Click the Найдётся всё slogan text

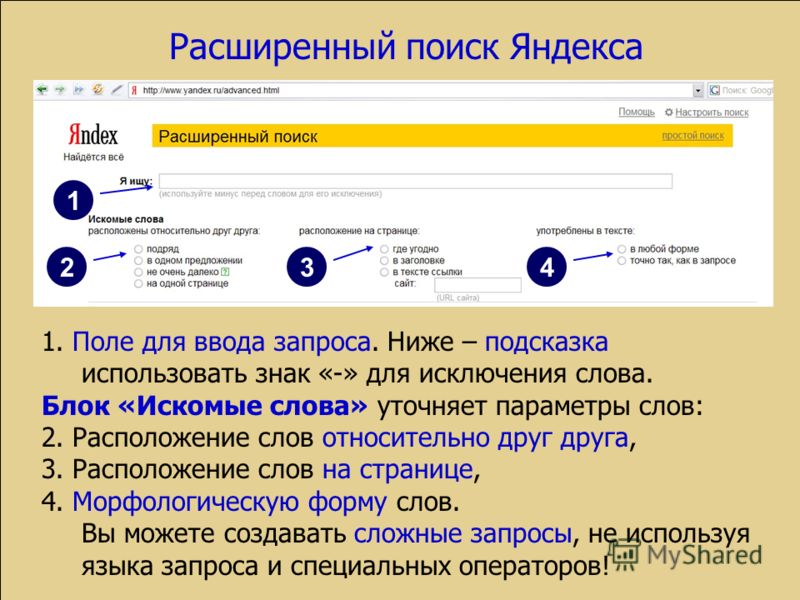pyautogui.click(x=93, y=157)
